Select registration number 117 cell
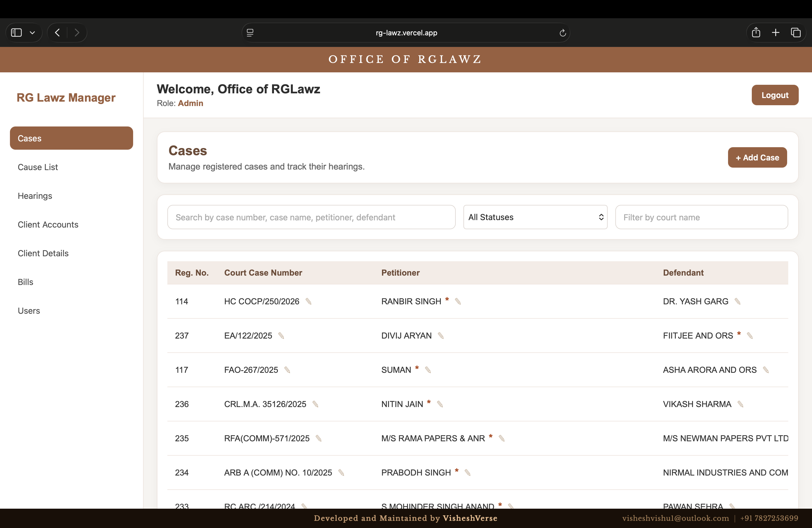 coord(181,370)
